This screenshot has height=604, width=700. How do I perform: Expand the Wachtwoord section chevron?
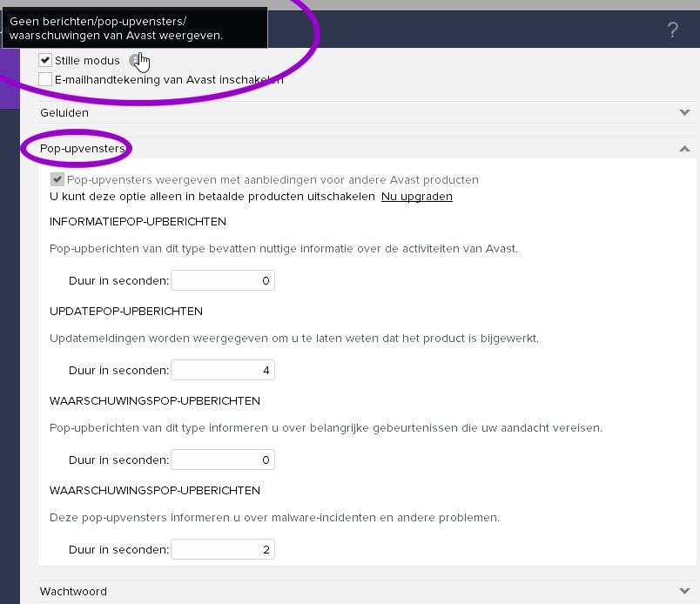[x=684, y=591]
